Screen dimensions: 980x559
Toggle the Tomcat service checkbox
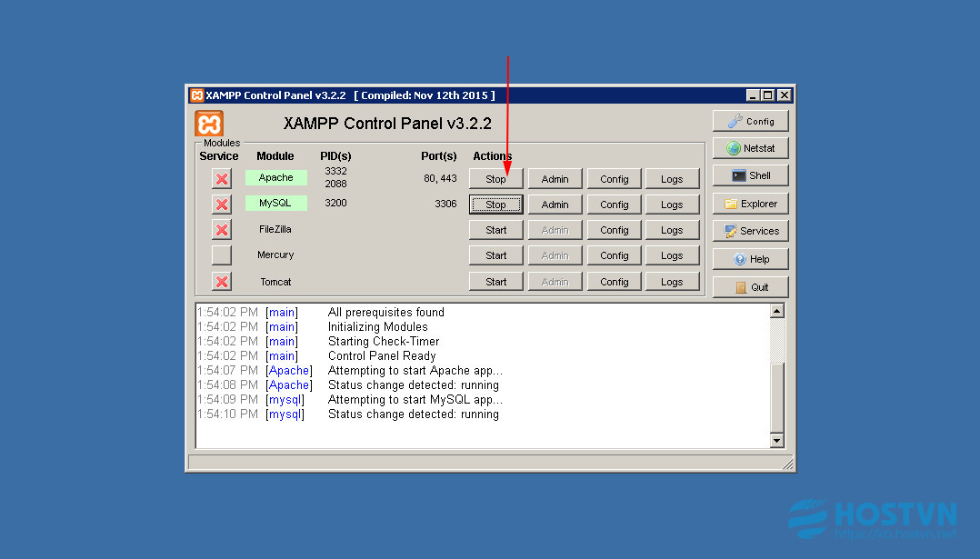pos(221,282)
